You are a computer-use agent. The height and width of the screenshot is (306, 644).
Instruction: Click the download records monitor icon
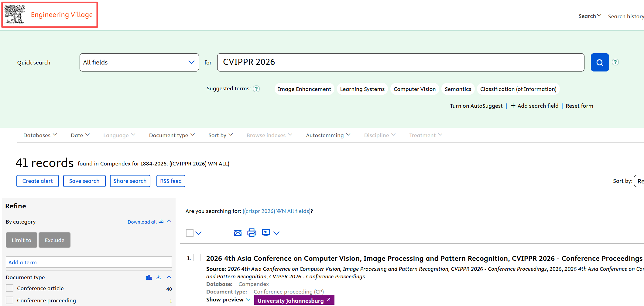266,233
